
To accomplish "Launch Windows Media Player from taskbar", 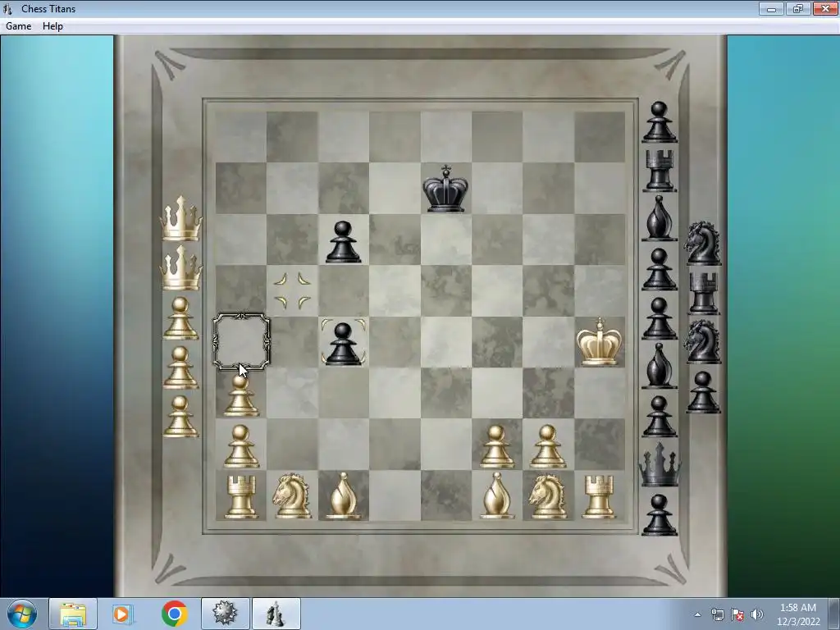I will pos(123,614).
